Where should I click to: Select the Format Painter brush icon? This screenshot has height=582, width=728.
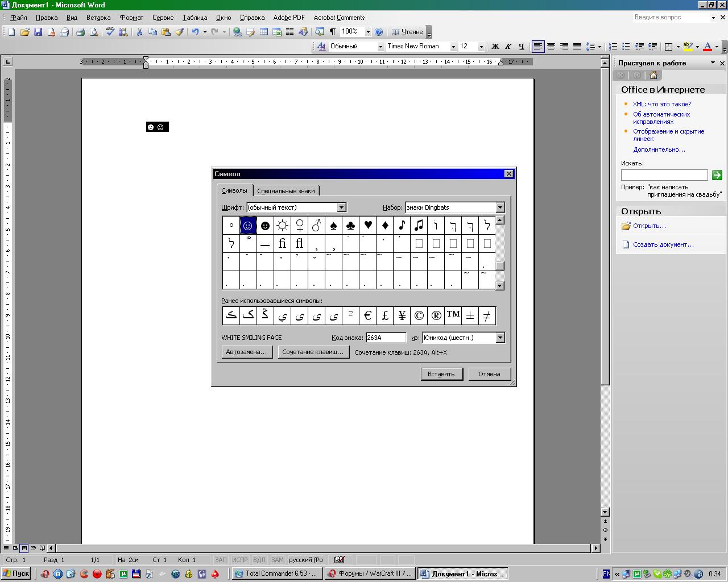tap(179, 32)
